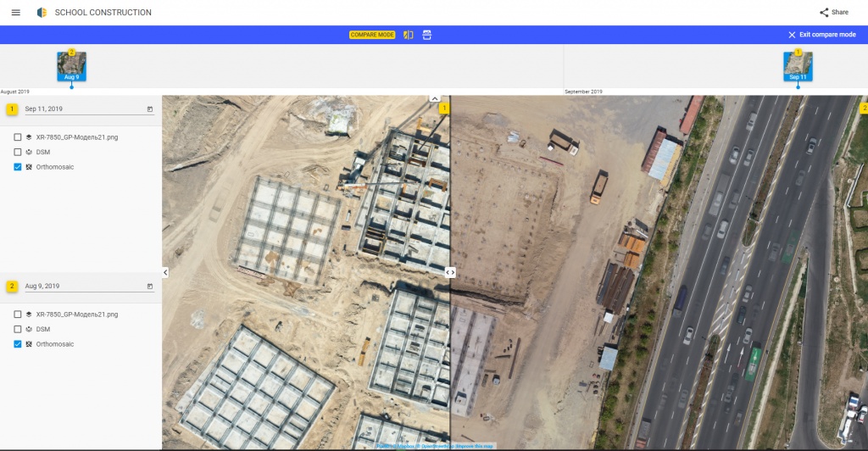Select the side-by-side slider compare icon
Screen dimensions: 868x451
pos(409,35)
